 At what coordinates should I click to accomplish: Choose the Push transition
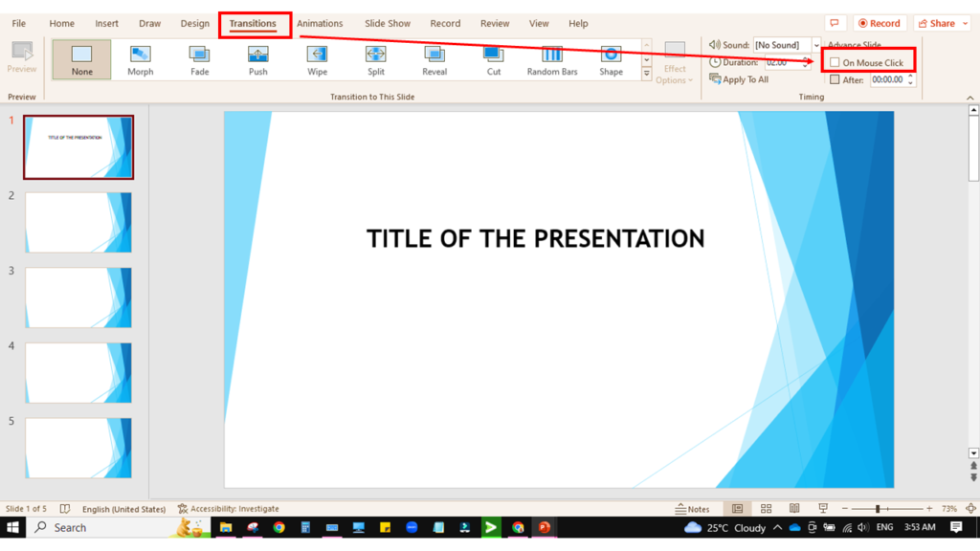(x=256, y=59)
